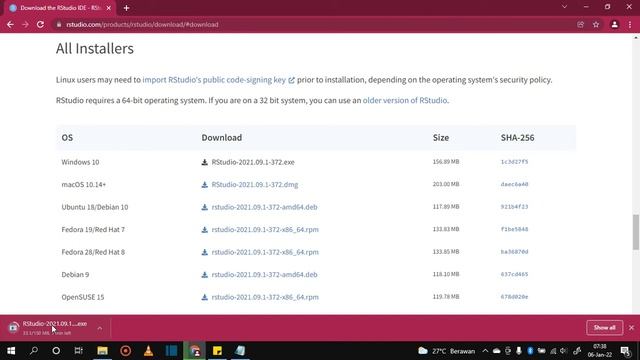Open the tab search dropdown arrow
Screen dimensions: 640x360
(564, 7)
